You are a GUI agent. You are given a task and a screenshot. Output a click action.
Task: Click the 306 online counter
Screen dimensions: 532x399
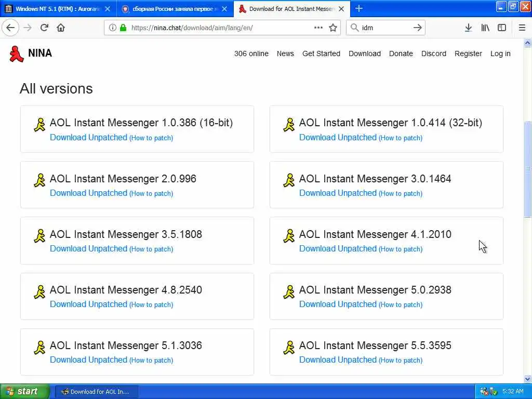[251, 54]
